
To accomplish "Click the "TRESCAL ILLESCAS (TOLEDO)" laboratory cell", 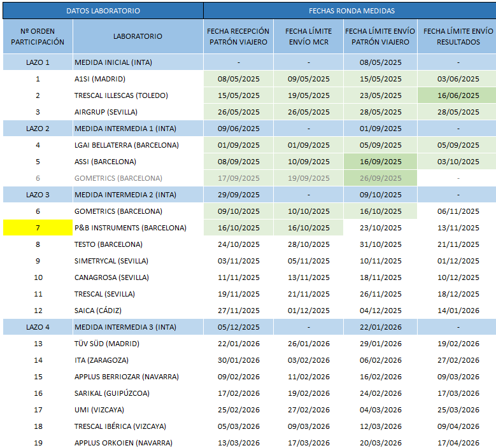I will pos(121,95).
